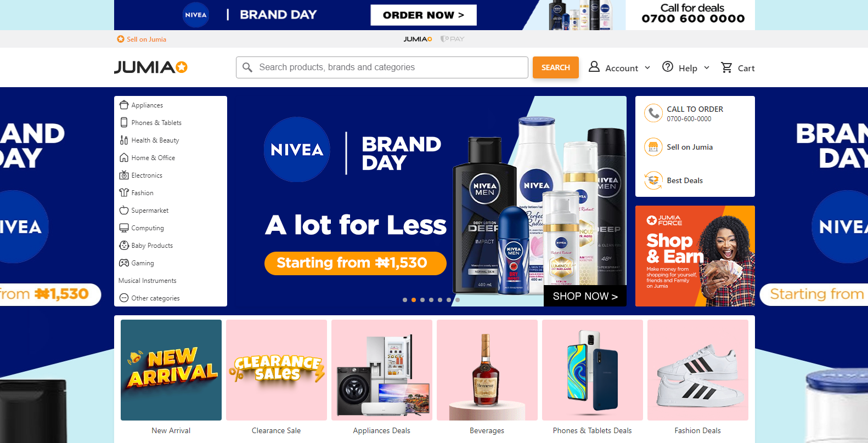This screenshot has height=443, width=868.
Task: Click the Account person icon
Action: 594,66
